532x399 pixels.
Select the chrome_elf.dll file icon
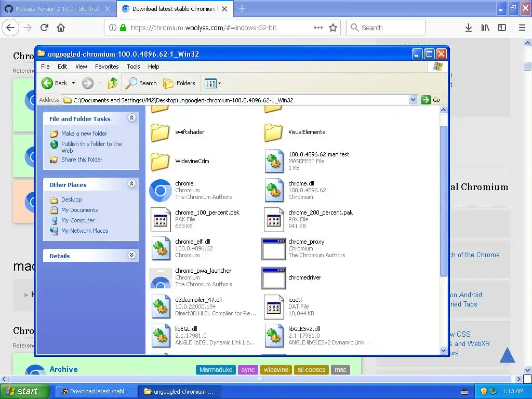point(161,249)
